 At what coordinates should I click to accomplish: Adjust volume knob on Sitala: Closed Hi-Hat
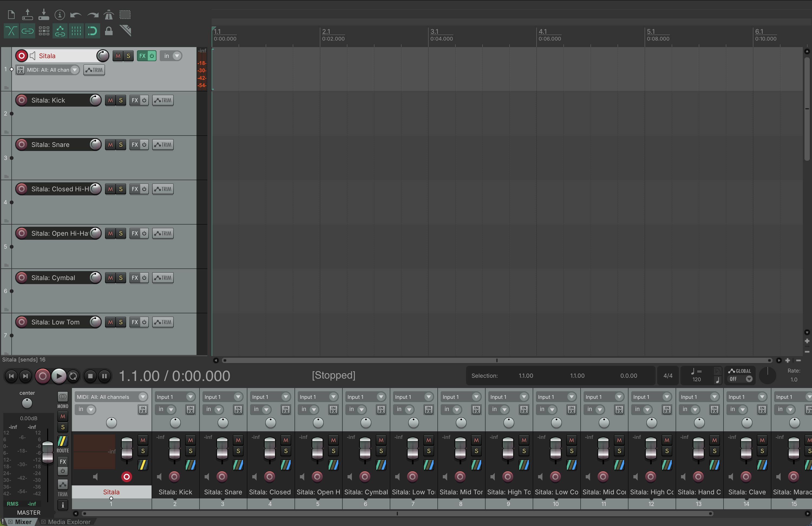click(x=96, y=189)
